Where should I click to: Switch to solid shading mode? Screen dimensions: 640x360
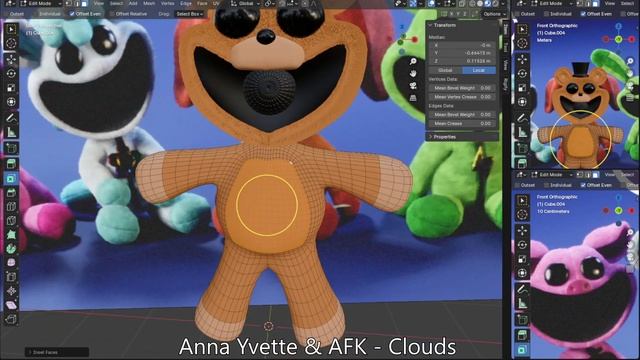pos(480,4)
